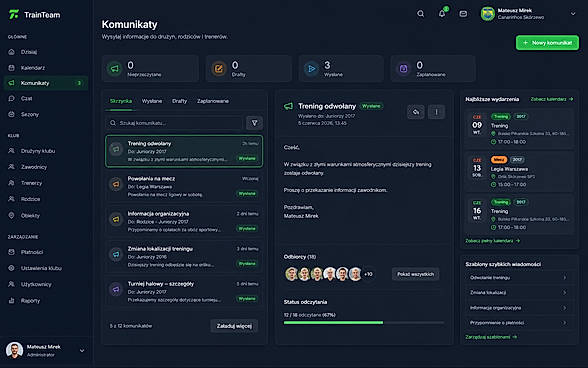The height and width of the screenshot is (368, 588).
Task: Open Zmiana lokalizacji treningu message
Action: pyautogui.click(x=184, y=256)
